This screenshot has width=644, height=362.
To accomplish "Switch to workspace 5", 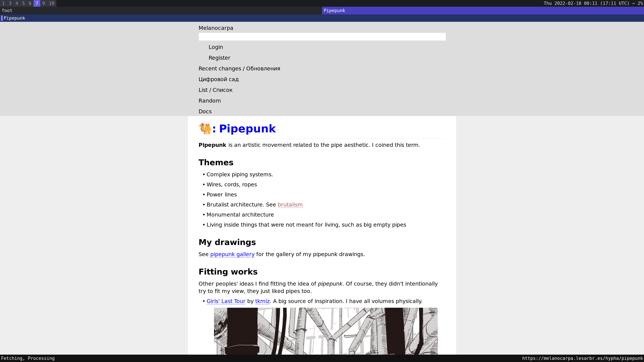I will [x=23, y=3].
